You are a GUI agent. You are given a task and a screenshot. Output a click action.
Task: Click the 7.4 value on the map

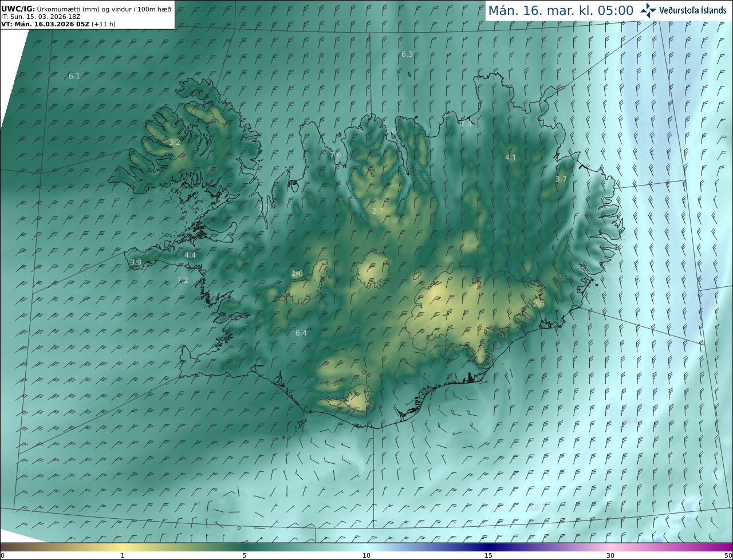466,124
